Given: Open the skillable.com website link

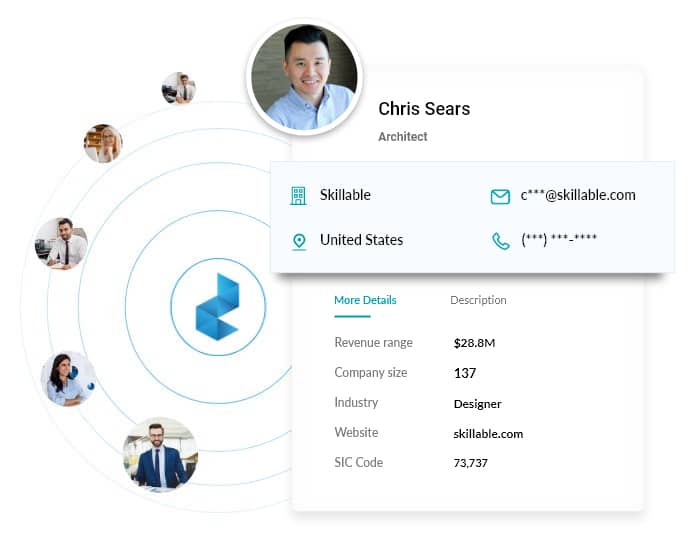Looking at the screenshot, I should 488,434.
